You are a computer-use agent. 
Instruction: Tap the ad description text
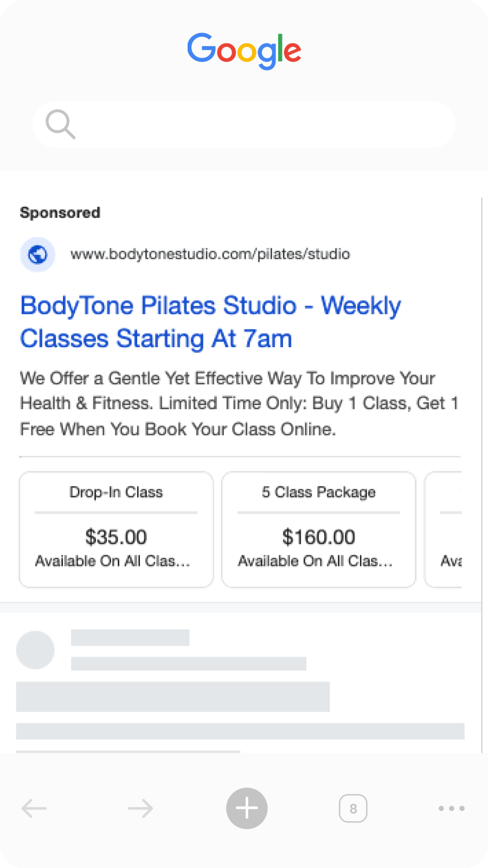239,403
